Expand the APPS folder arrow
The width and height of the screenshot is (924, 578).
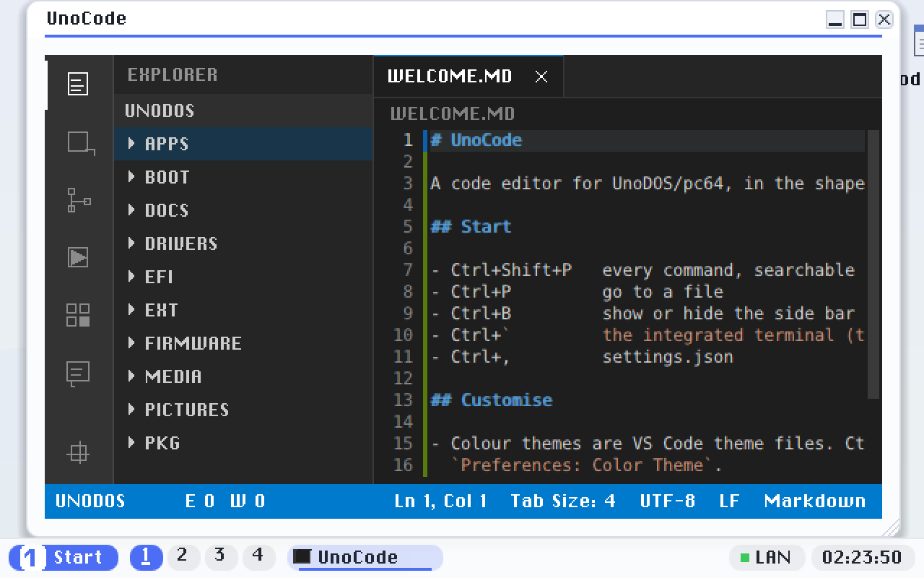pyautogui.click(x=131, y=143)
